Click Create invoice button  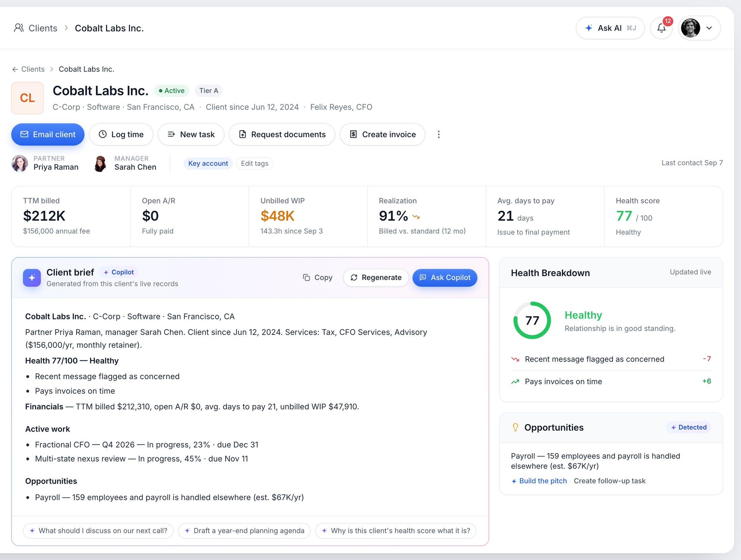click(382, 134)
